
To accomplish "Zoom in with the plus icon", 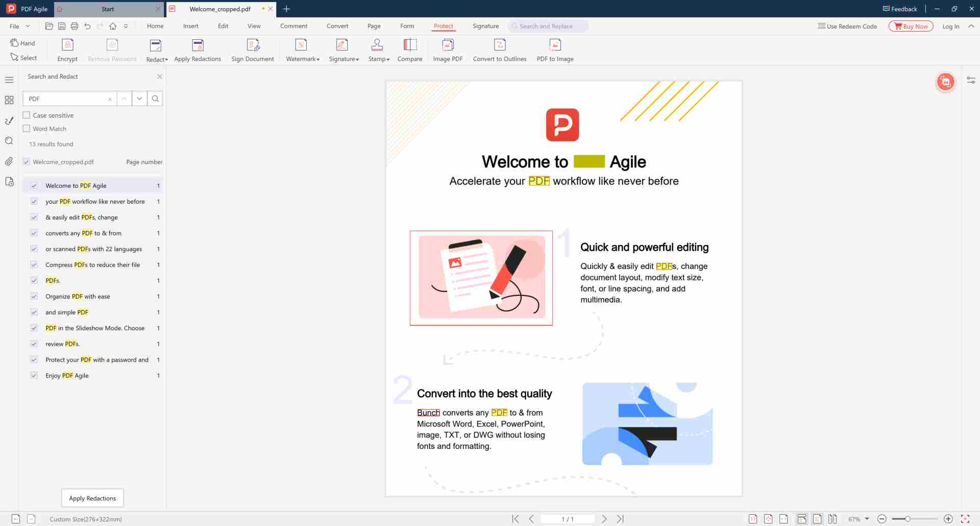I will [x=948, y=519].
